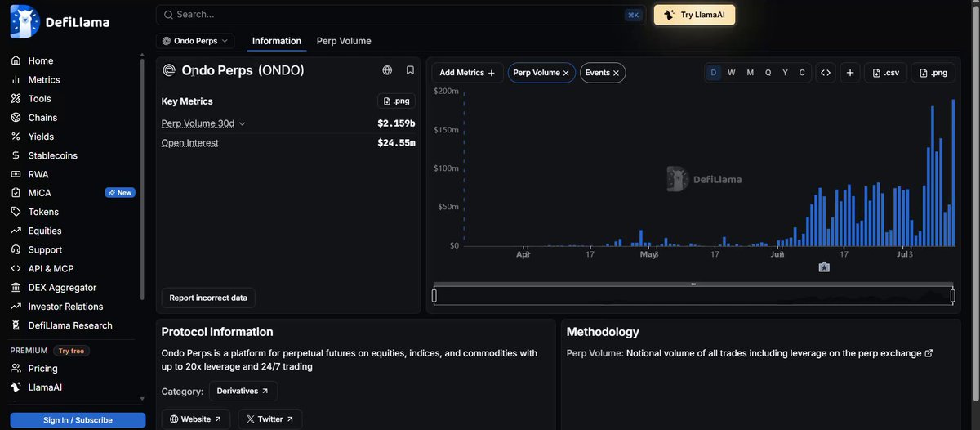Click the center grip of range slider

[693, 284]
